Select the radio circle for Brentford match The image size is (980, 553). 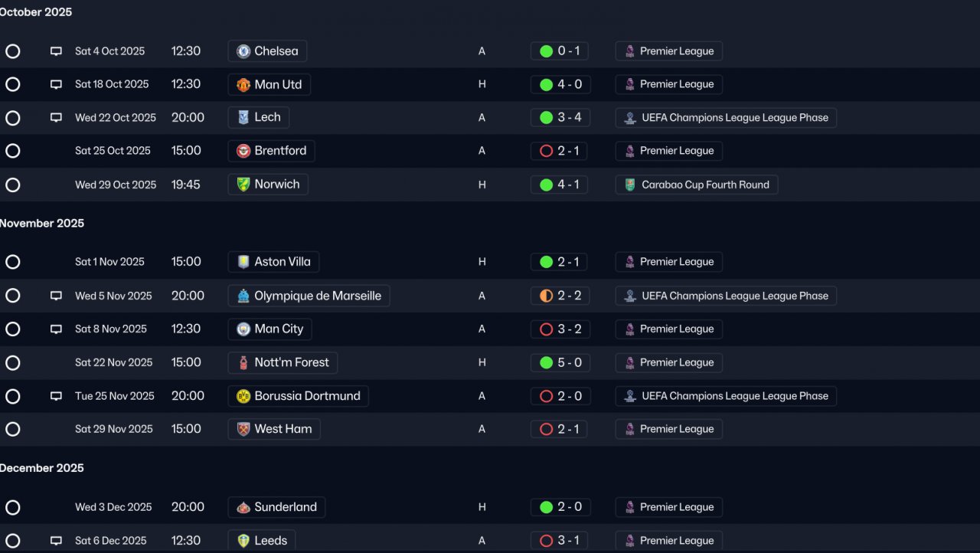pos(13,151)
